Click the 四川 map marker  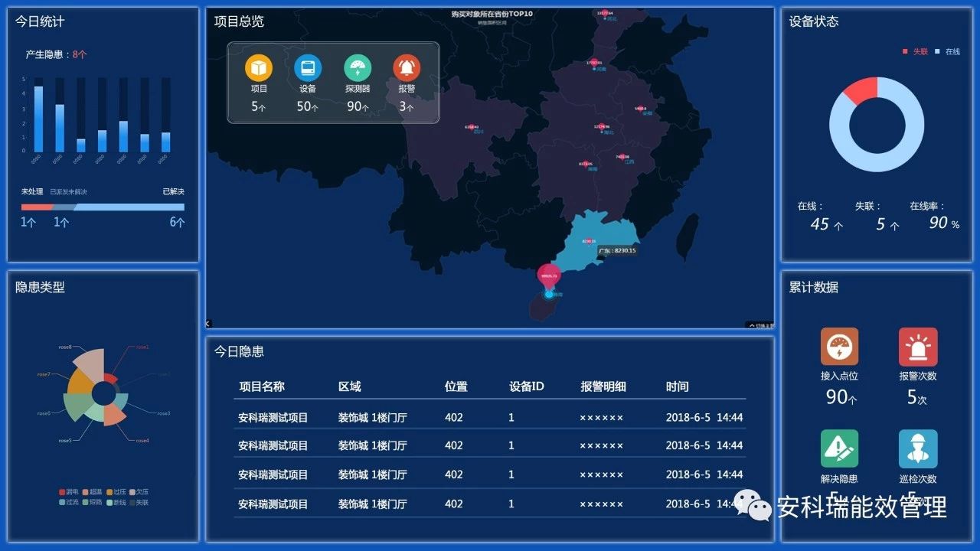click(472, 127)
